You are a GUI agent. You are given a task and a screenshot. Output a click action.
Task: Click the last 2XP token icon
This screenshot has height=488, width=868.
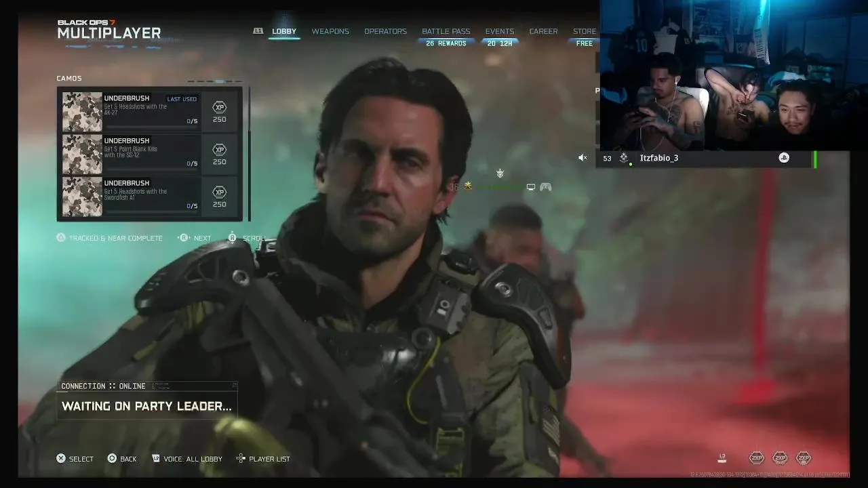(804, 458)
